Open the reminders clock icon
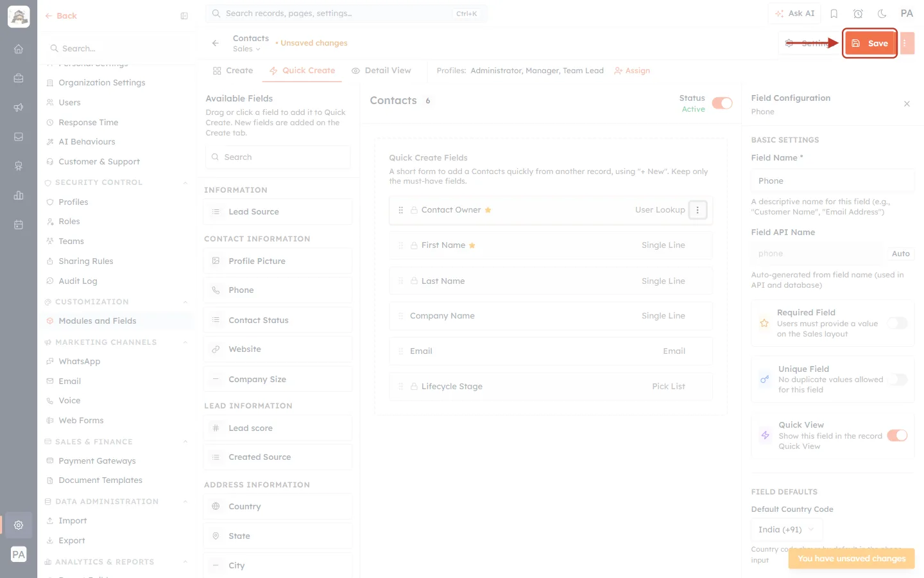This screenshot has width=924, height=578. [858, 13]
